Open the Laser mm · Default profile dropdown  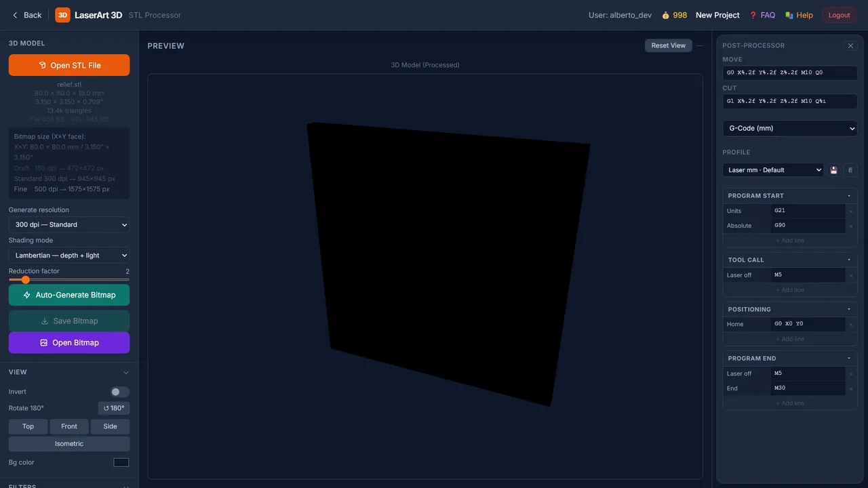click(x=773, y=170)
